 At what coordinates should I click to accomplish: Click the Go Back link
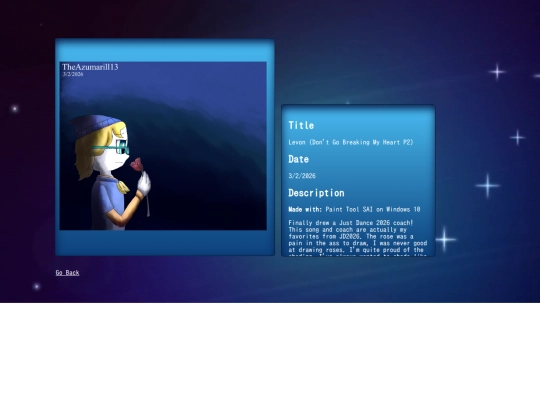(x=68, y=273)
